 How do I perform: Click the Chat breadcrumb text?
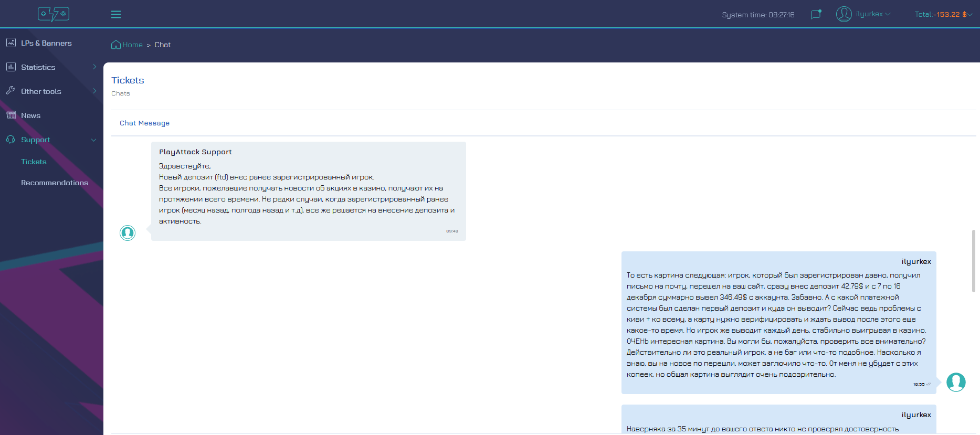163,45
